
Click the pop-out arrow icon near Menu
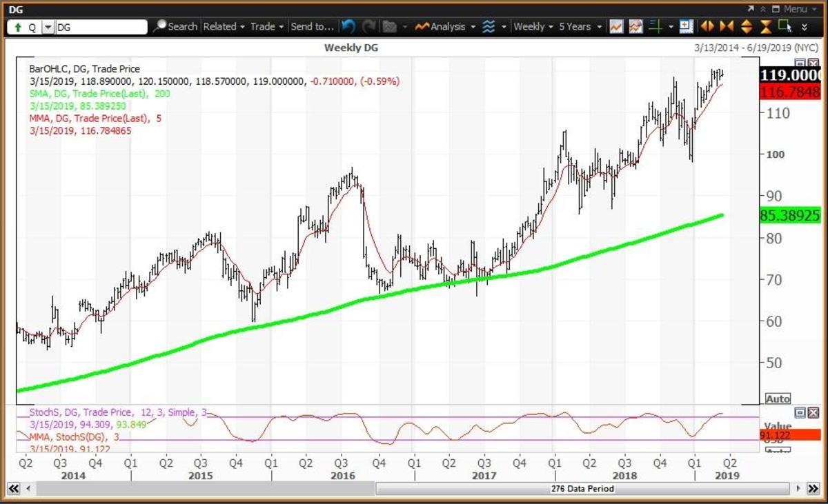pyautogui.click(x=751, y=9)
